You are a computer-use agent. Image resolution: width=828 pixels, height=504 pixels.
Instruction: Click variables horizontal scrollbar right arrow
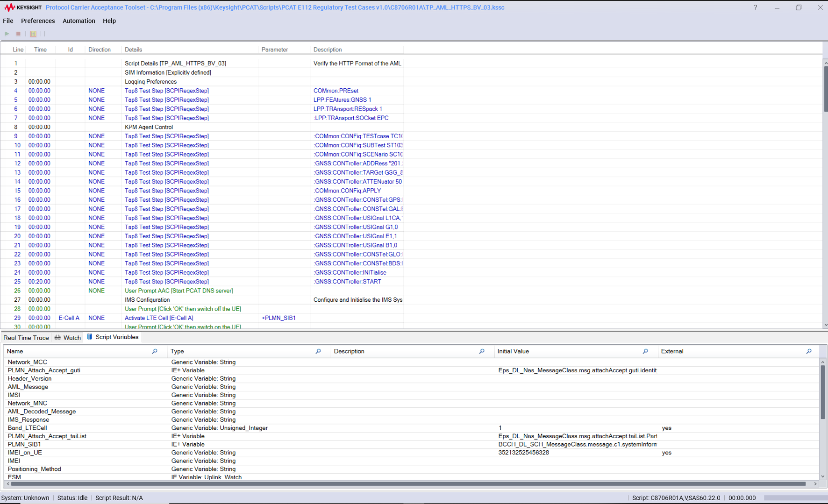(815, 484)
